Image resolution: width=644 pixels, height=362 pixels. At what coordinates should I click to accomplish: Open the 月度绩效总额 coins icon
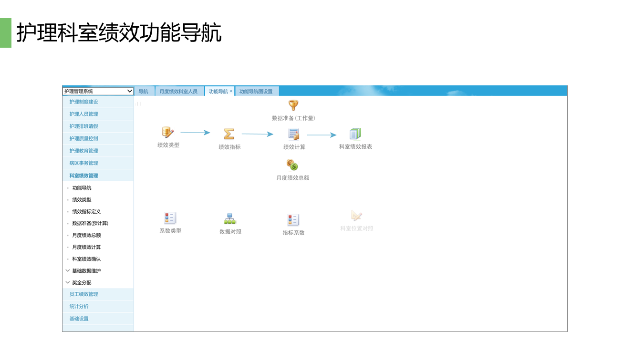[292, 165]
